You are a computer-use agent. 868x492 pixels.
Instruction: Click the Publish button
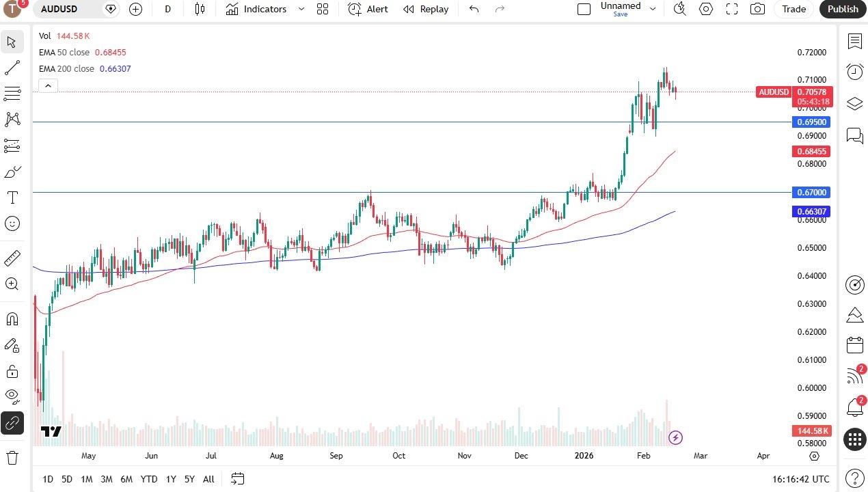[842, 9]
